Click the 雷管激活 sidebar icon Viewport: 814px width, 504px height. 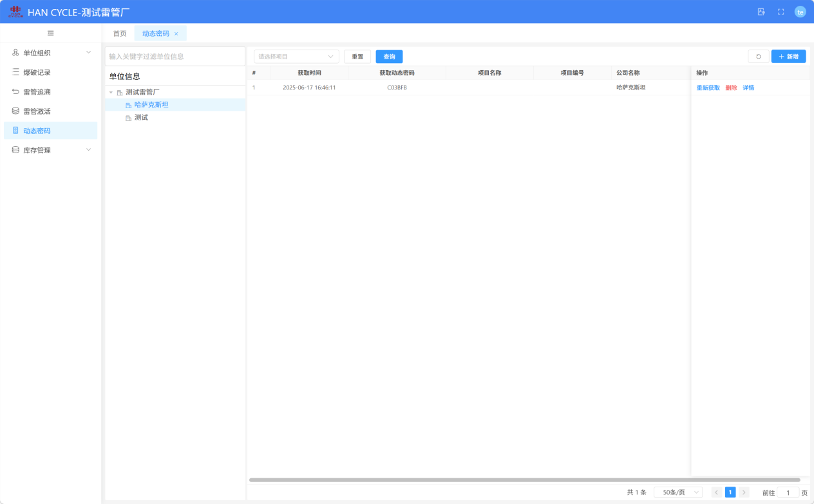point(15,111)
